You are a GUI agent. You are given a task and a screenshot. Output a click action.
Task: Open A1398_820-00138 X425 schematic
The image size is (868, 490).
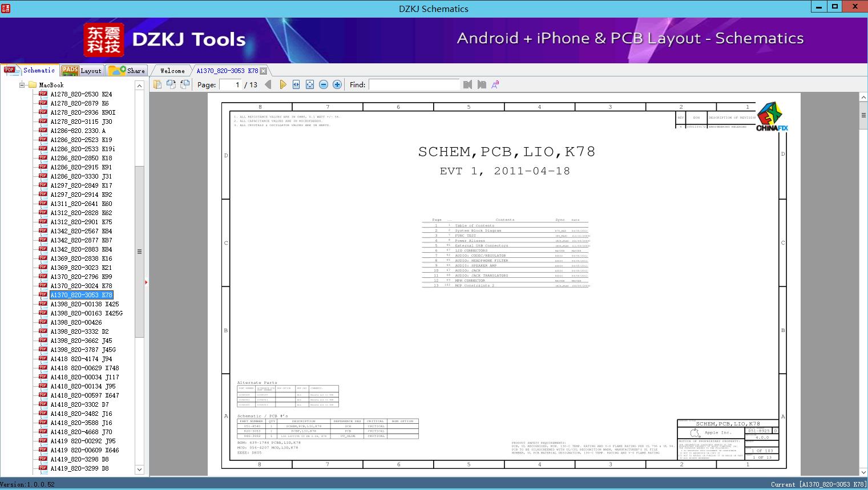(x=84, y=304)
